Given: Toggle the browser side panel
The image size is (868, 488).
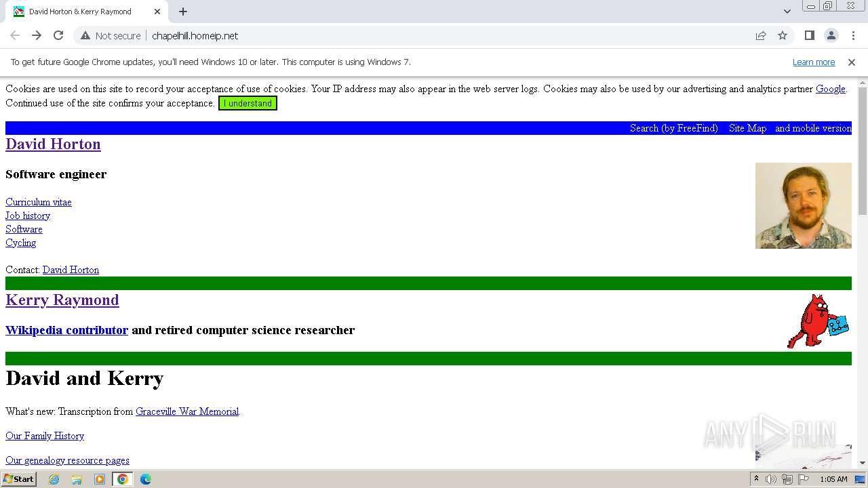Looking at the screenshot, I should point(810,36).
